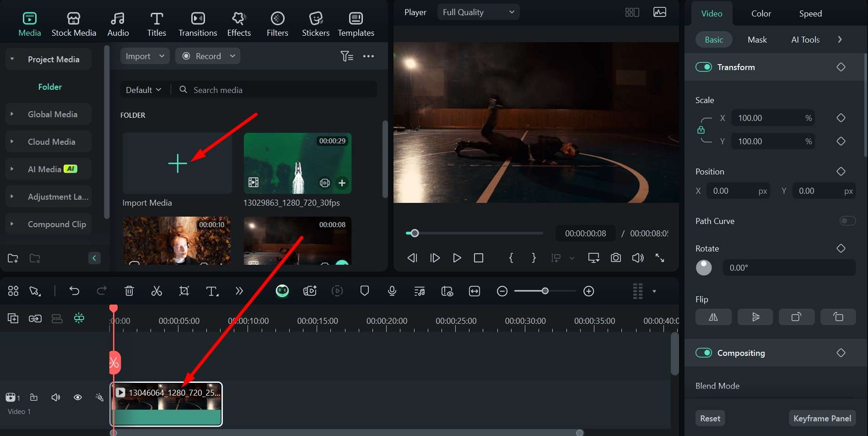Click the delete trash can icon
The width and height of the screenshot is (868, 436).
point(129,291)
